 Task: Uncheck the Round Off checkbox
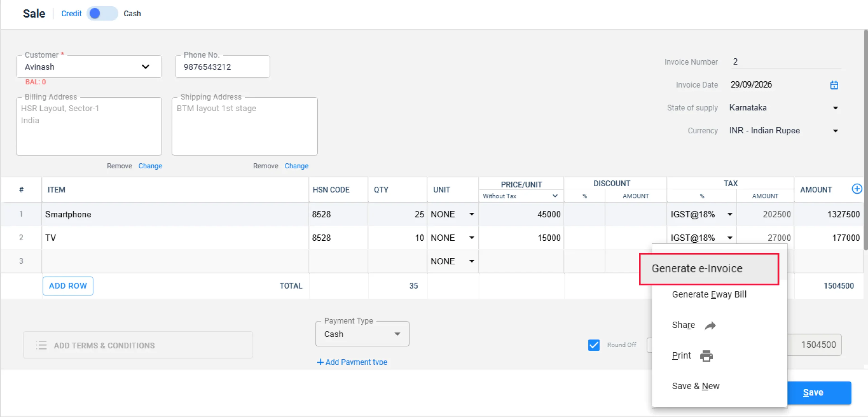[x=594, y=345]
